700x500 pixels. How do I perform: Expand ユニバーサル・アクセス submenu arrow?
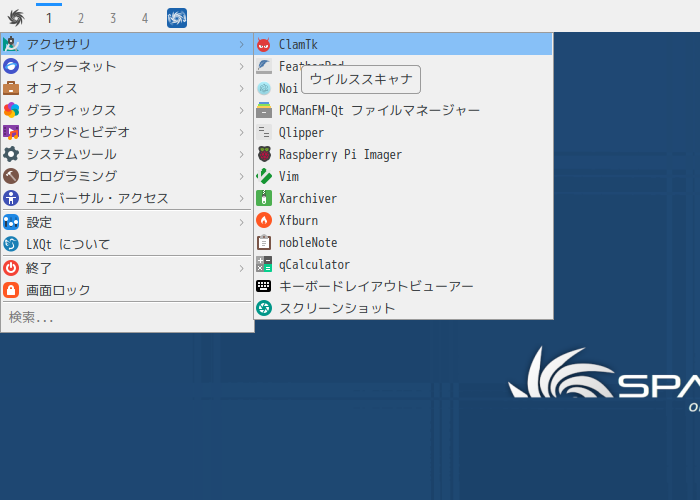242,198
